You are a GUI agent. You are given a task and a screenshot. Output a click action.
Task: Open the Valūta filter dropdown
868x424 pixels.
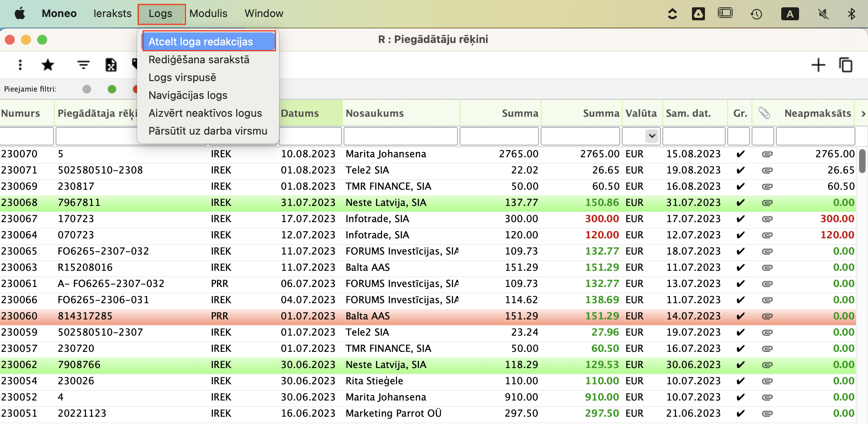[652, 136]
